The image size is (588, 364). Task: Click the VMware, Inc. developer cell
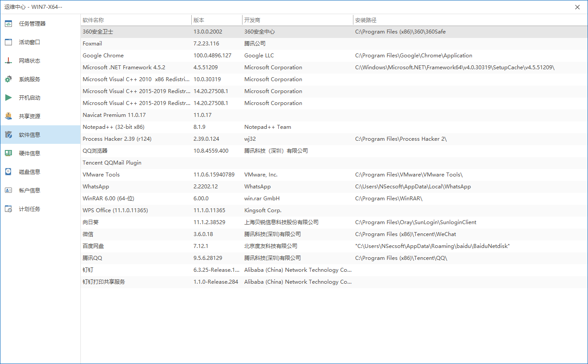click(x=261, y=175)
